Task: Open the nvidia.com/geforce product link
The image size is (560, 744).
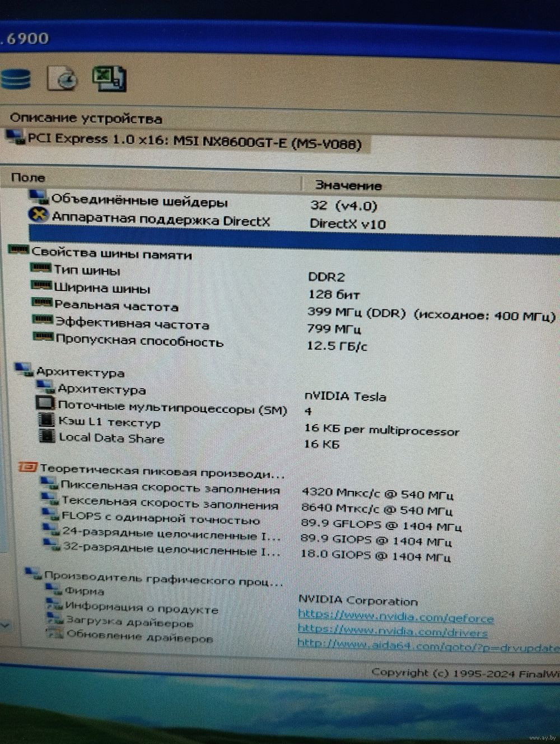Action: pos(395,618)
